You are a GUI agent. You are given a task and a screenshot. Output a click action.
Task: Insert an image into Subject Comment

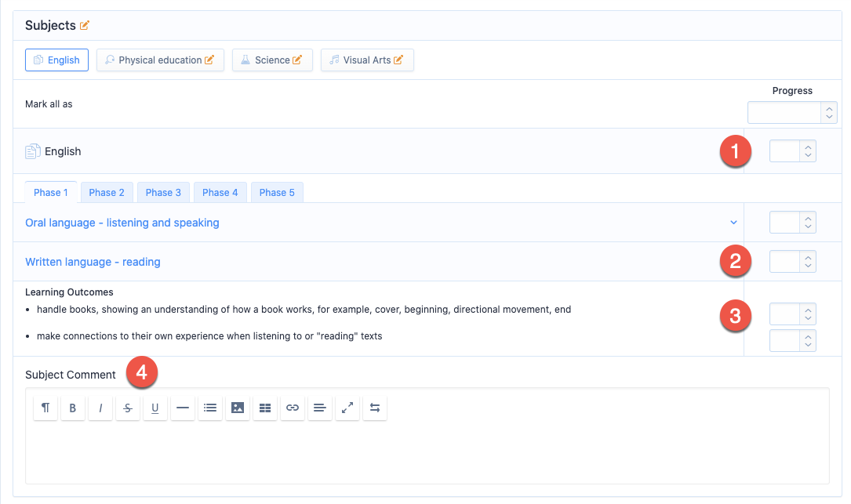click(238, 408)
